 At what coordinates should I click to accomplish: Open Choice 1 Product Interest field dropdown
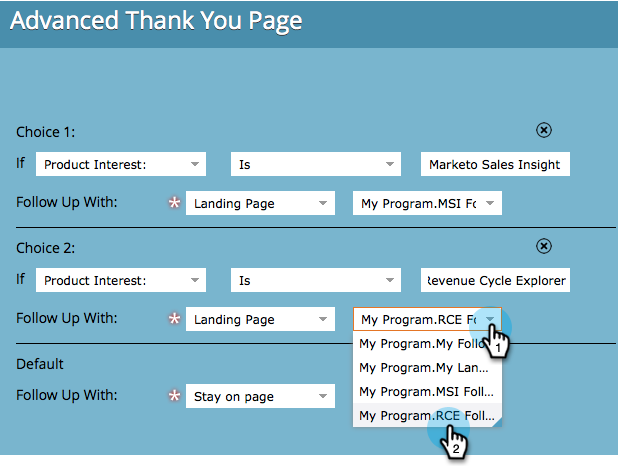(121, 164)
